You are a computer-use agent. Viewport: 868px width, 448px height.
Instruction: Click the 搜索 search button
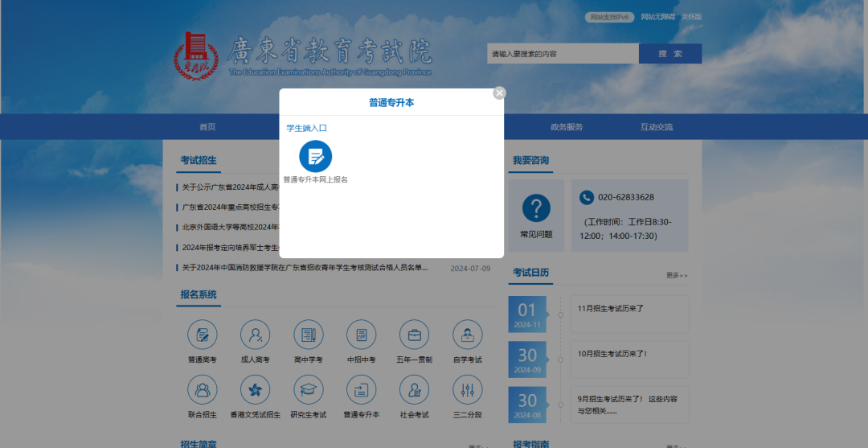(669, 54)
